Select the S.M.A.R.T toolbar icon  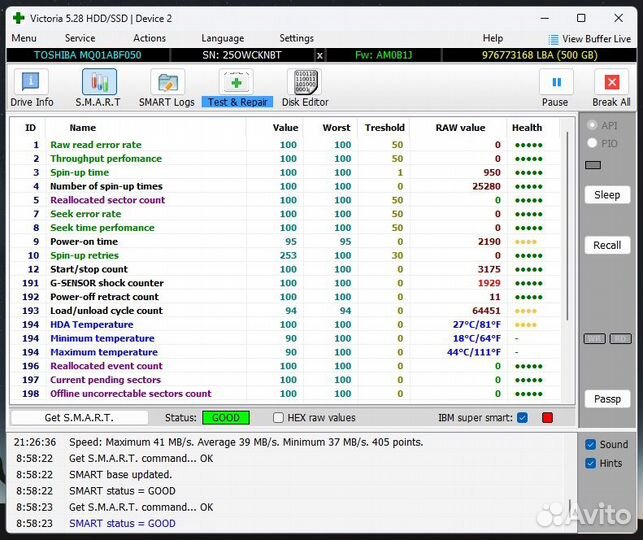[x=97, y=88]
